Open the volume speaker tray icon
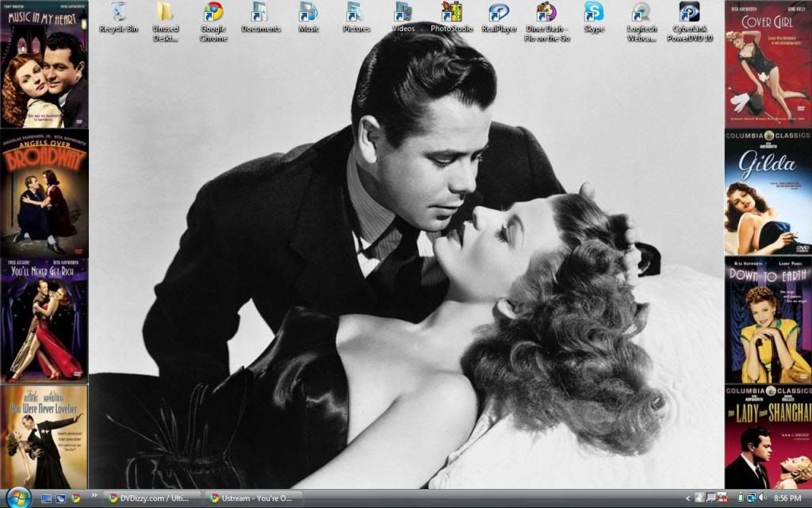This screenshot has height=508, width=812. [760, 498]
